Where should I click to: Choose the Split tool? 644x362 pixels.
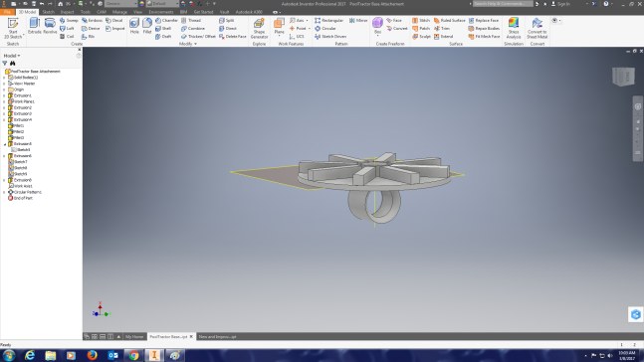pyautogui.click(x=226, y=20)
